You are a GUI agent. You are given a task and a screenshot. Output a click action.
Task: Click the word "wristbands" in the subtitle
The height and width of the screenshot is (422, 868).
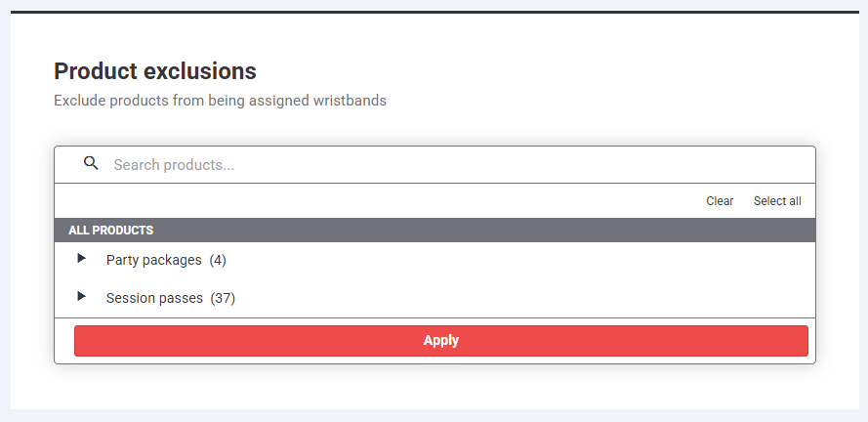[350, 100]
